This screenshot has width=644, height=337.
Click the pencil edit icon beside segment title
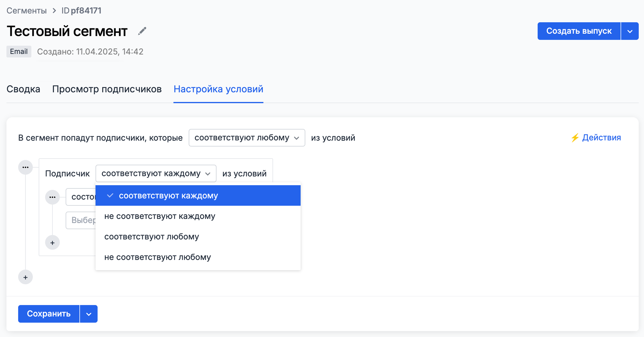(142, 31)
